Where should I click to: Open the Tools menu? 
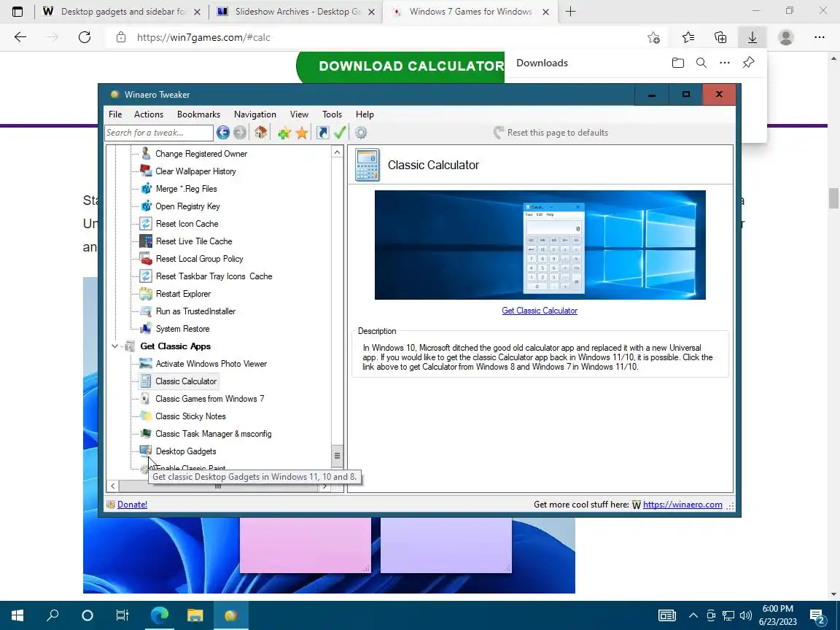coord(332,114)
